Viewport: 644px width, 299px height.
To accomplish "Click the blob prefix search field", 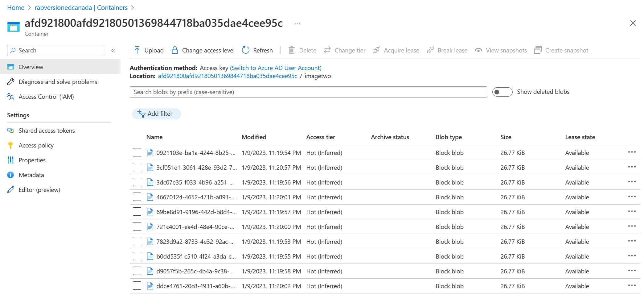I will [x=308, y=92].
